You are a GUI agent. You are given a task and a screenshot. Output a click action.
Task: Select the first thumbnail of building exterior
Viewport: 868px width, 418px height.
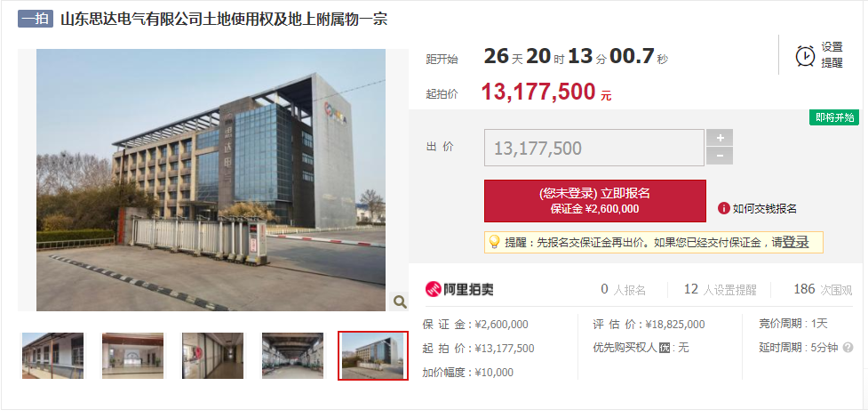pos(52,356)
